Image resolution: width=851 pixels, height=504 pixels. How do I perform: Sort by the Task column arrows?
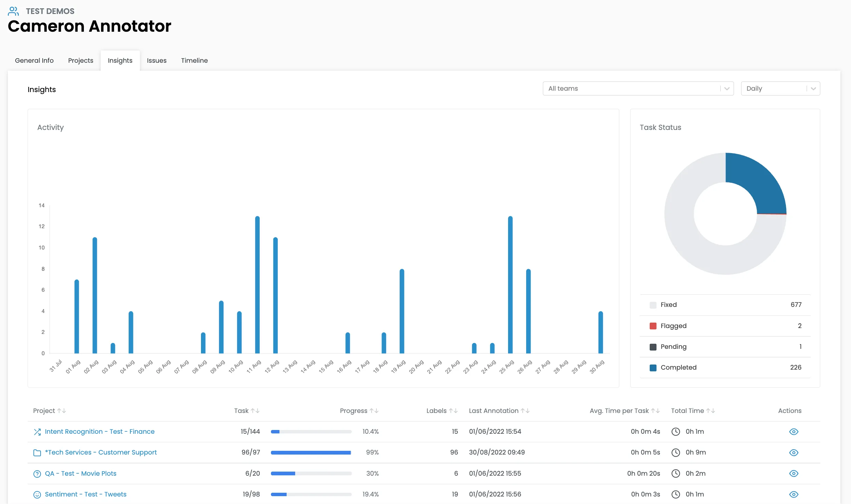255,411
